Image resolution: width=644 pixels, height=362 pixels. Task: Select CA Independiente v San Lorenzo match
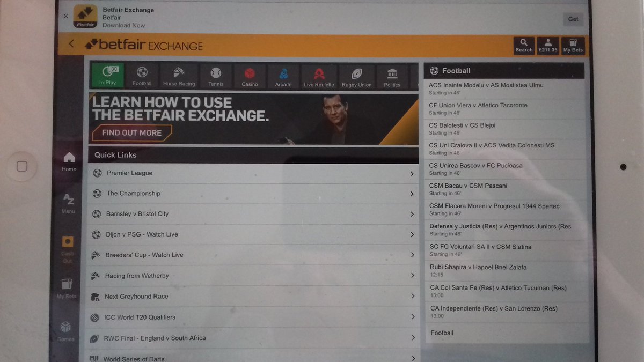tap(507, 312)
